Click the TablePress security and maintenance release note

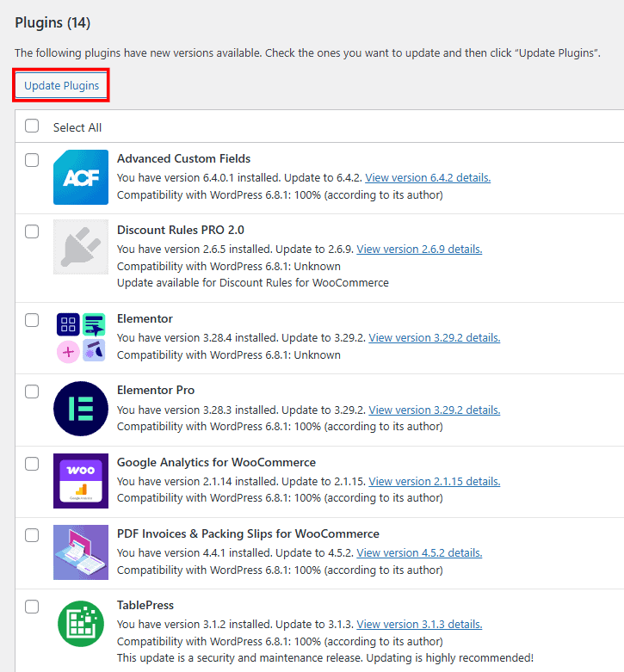(x=325, y=658)
